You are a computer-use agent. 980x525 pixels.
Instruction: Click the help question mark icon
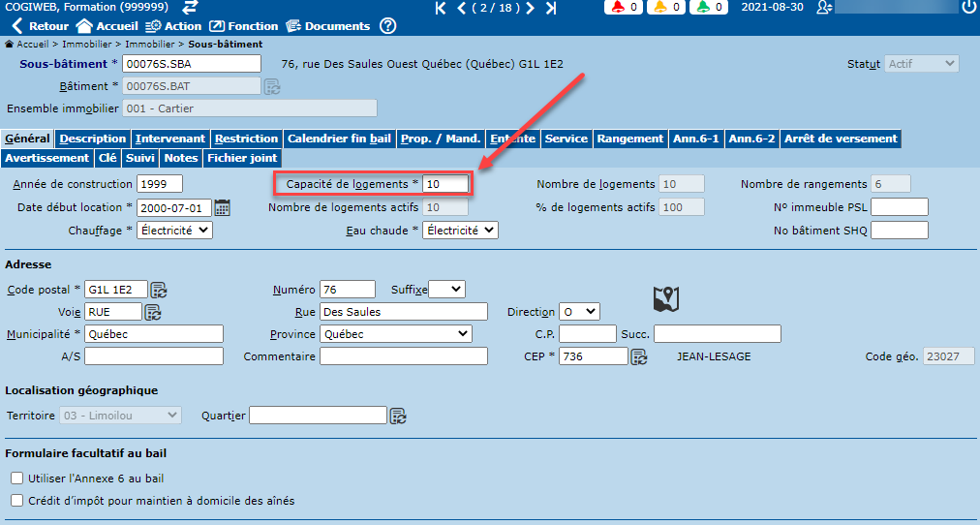(x=387, y=26)
